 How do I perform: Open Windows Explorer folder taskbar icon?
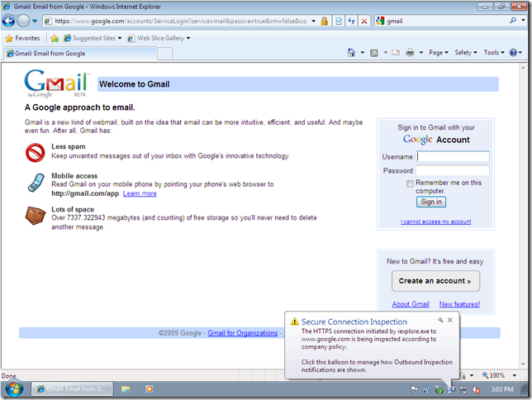point(126,389)
